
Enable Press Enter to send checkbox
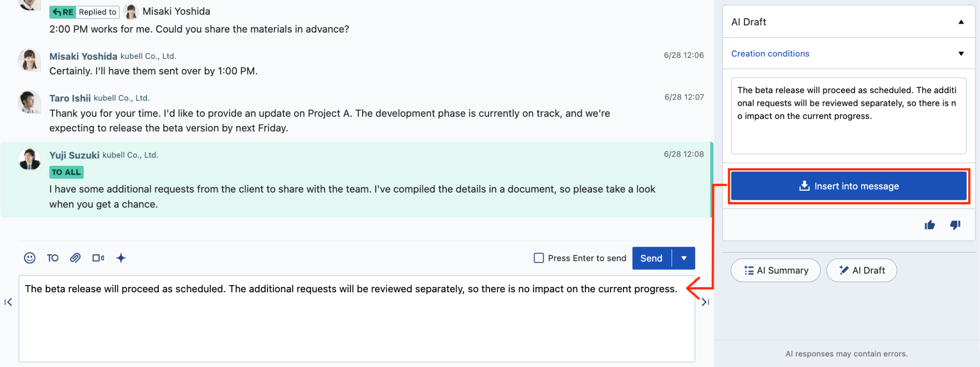coord(539,258)
